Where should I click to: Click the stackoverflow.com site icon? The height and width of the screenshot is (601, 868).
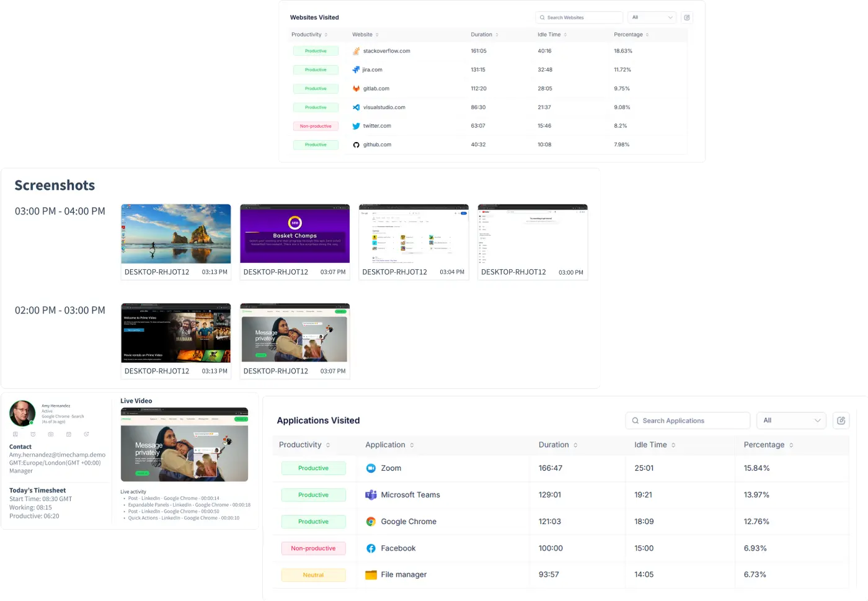(x=356, y=51)
